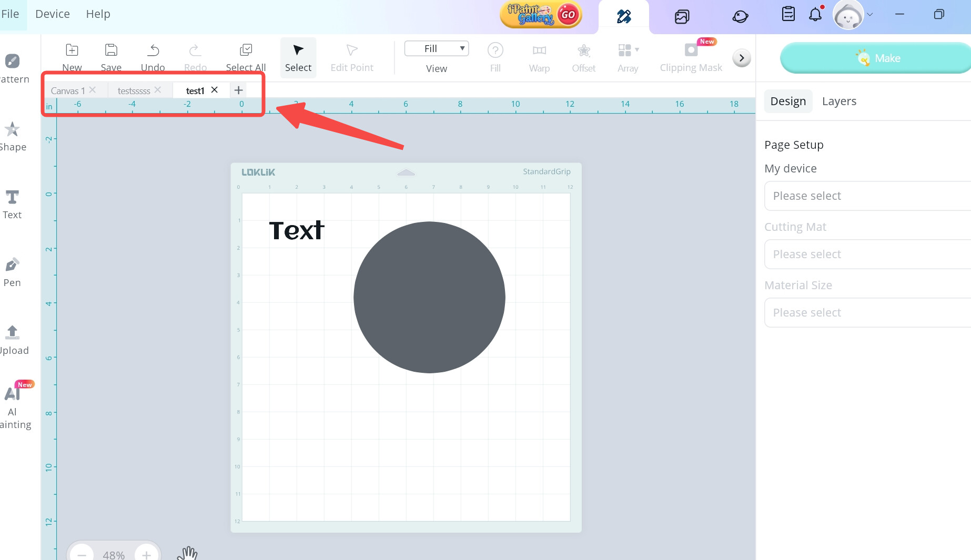Add a new canvas tab
Viewport: 971px width, 560px height.
click(238, 90)
